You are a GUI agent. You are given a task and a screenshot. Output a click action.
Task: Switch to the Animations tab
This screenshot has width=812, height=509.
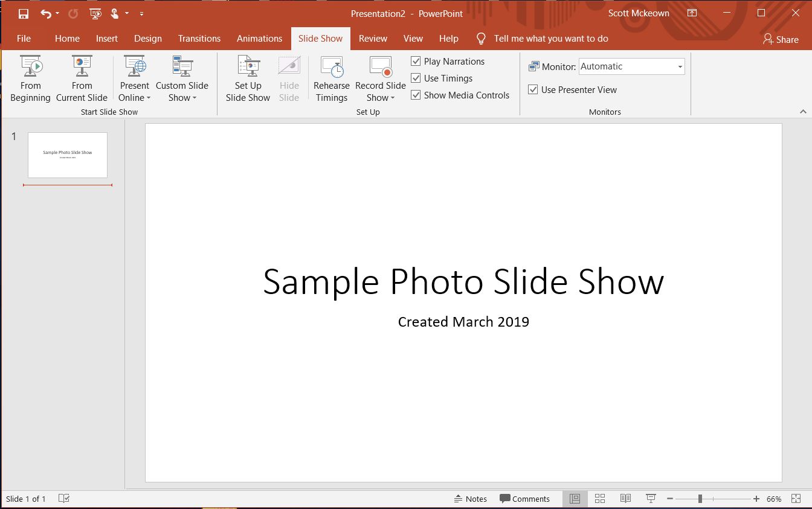(x=259, y=38)
